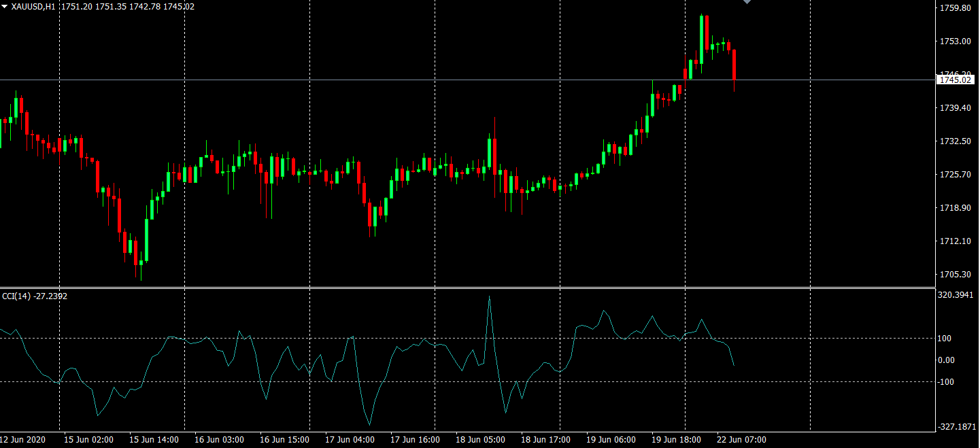Screen dimensions: 980x448
Task: Click the 1745.02 current price tag
Action: 955,80
